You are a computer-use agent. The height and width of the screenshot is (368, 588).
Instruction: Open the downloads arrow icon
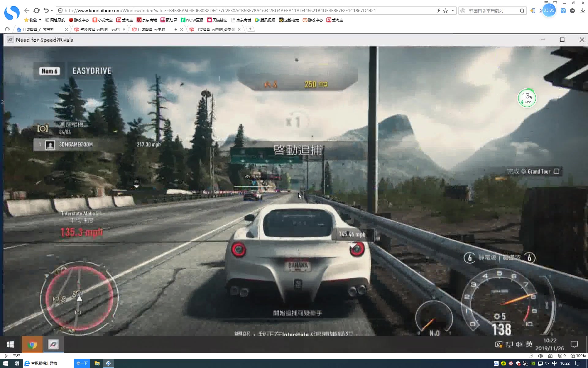click(x=582, y=11)
